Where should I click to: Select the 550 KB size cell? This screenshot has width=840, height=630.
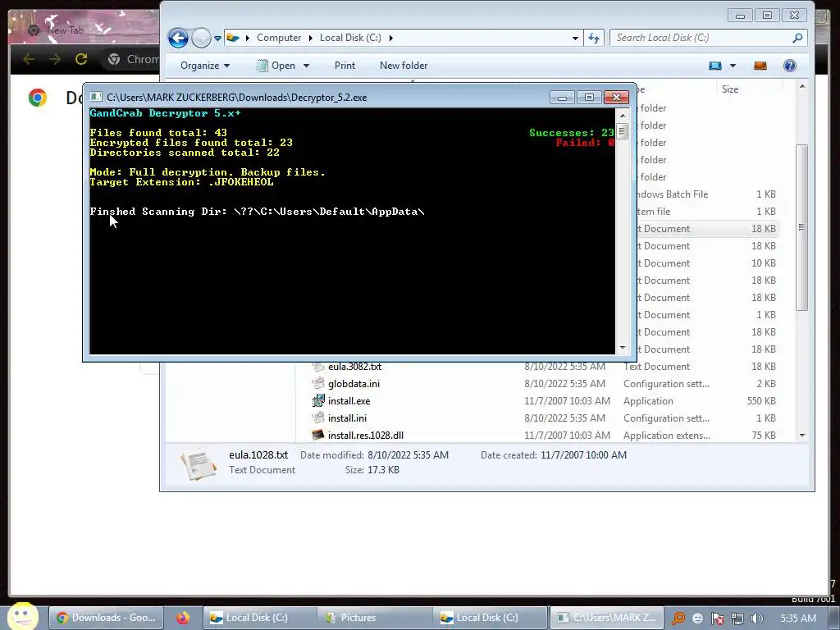[760, 400]
